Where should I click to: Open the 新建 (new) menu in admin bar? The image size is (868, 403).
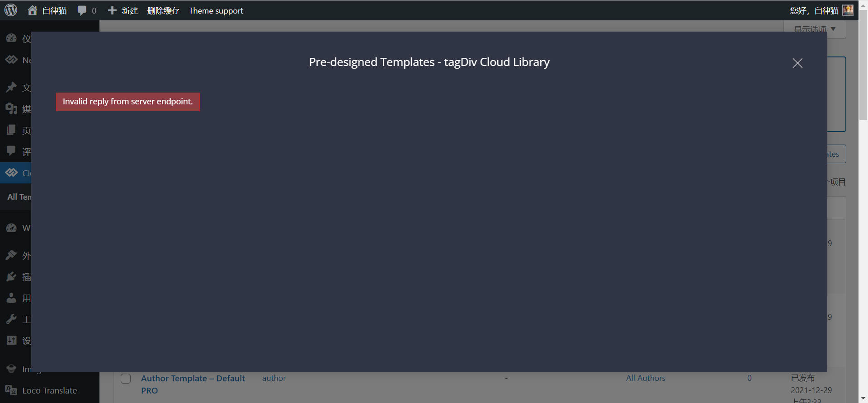(x=123, y=10)
